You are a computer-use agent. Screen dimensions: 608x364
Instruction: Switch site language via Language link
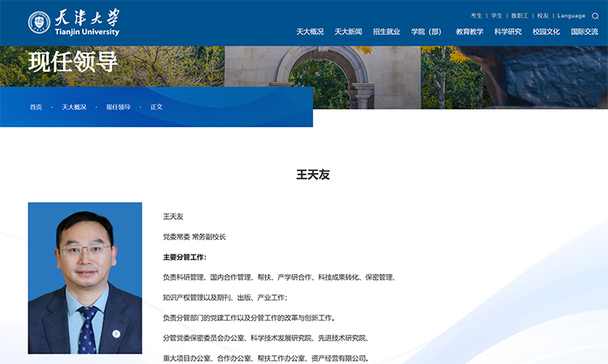point(571,15)
